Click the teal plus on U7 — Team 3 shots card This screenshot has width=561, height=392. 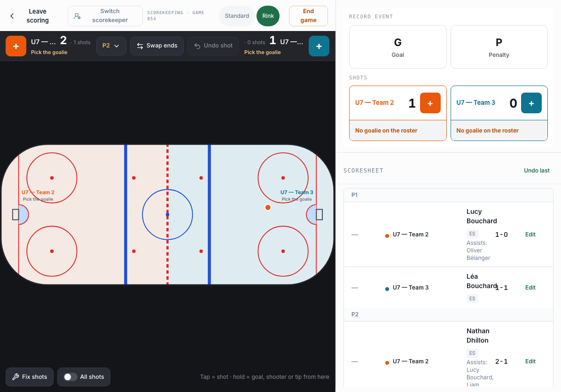tap(531, 103)
